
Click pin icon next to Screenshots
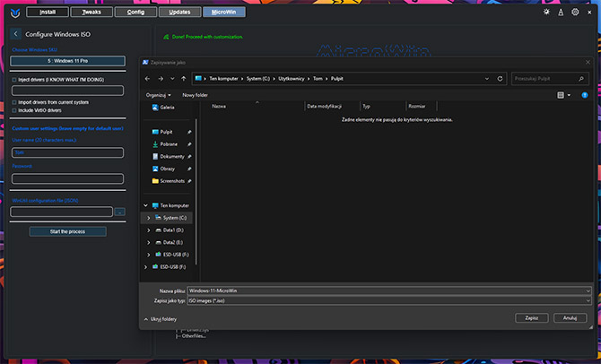pos(189,181)
